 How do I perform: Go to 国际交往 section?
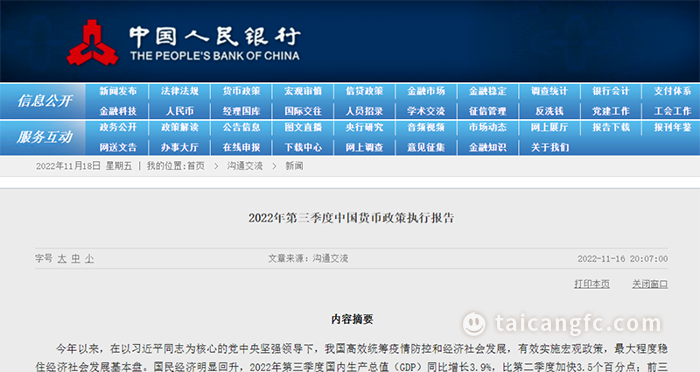pyautogui.click(x=303, y=111)
